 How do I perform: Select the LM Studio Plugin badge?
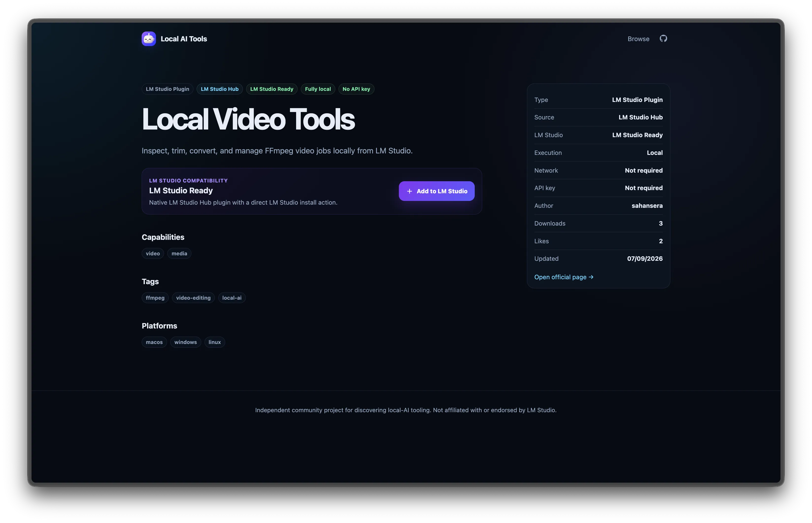point(168,89)
